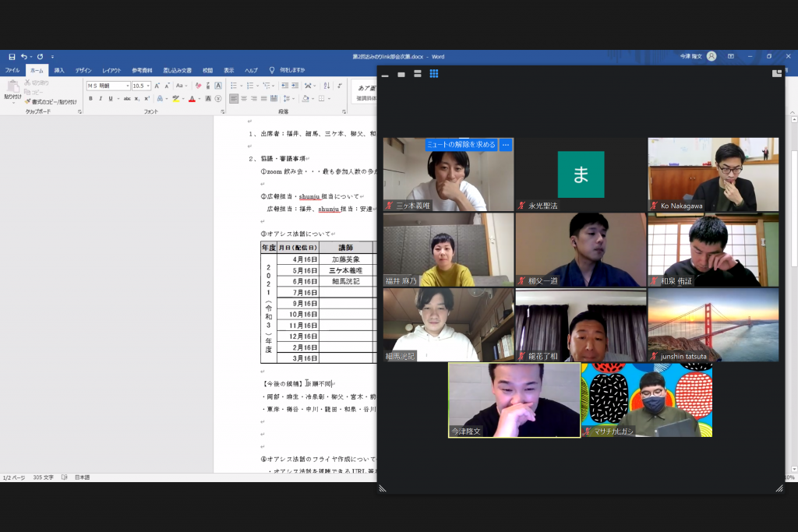
Task: Toggle character shading
Action: (x=207, y=99)
